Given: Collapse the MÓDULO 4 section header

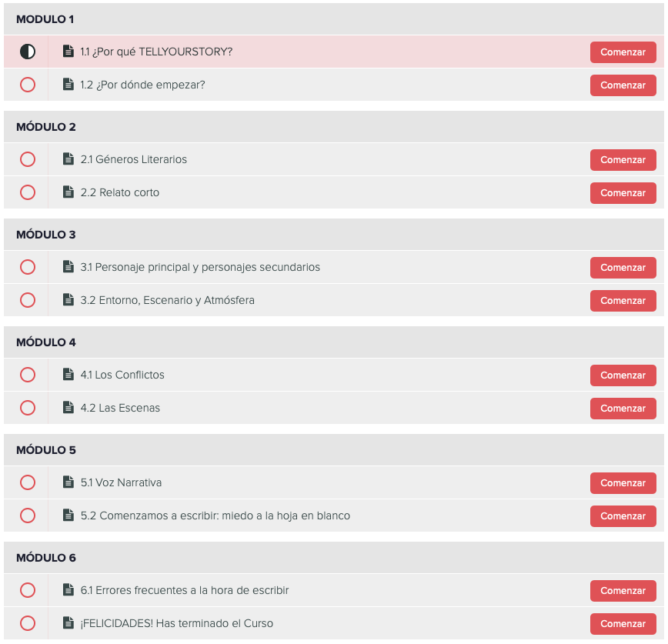Looking at the screenshot, I should point(334,342).
